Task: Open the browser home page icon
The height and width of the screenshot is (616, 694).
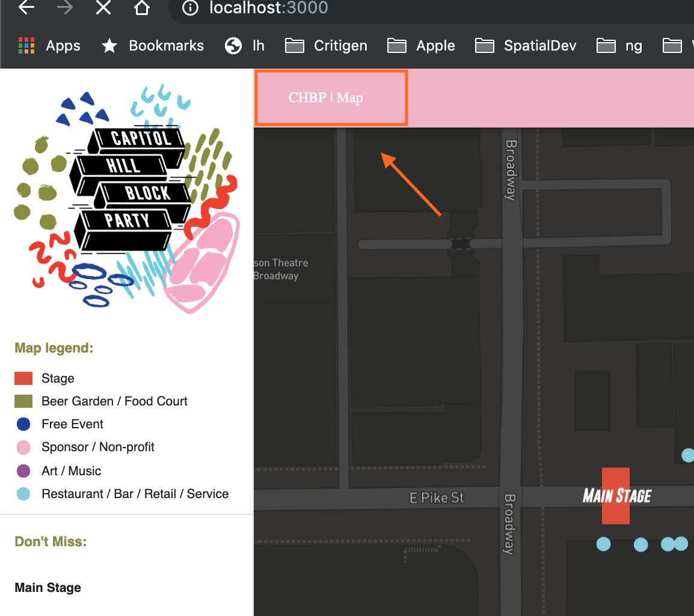Action: [x=142, y=7]
